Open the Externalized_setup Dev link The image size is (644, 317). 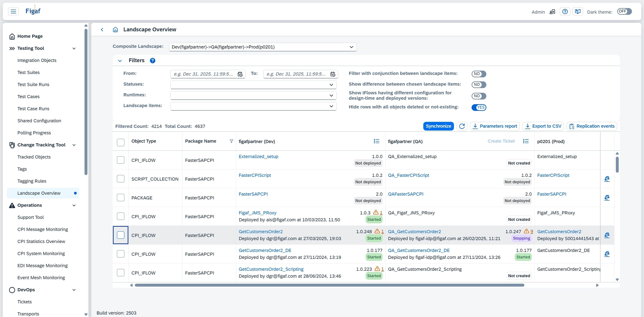(258, 156)
